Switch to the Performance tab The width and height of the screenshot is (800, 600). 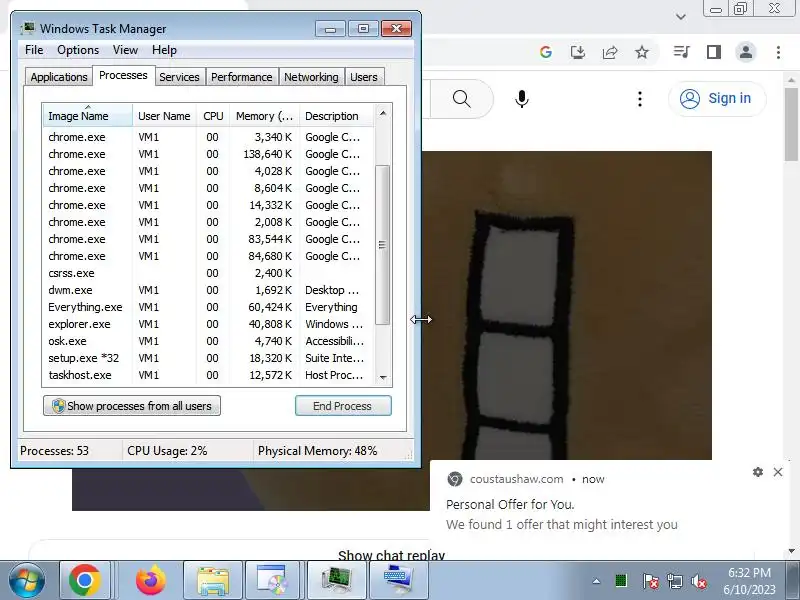242,77
